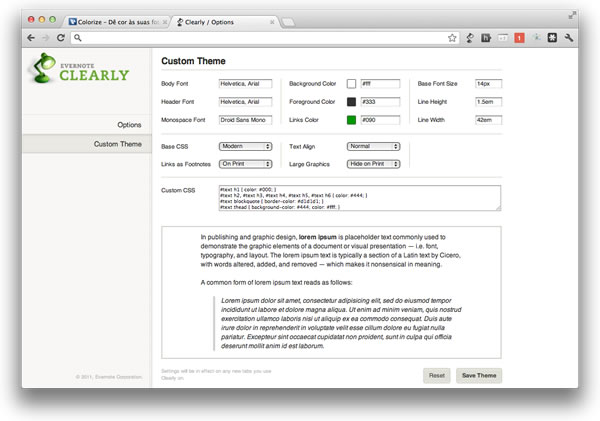
Task: Close the Clearly / Options tab
Action: tap(272, 22)
